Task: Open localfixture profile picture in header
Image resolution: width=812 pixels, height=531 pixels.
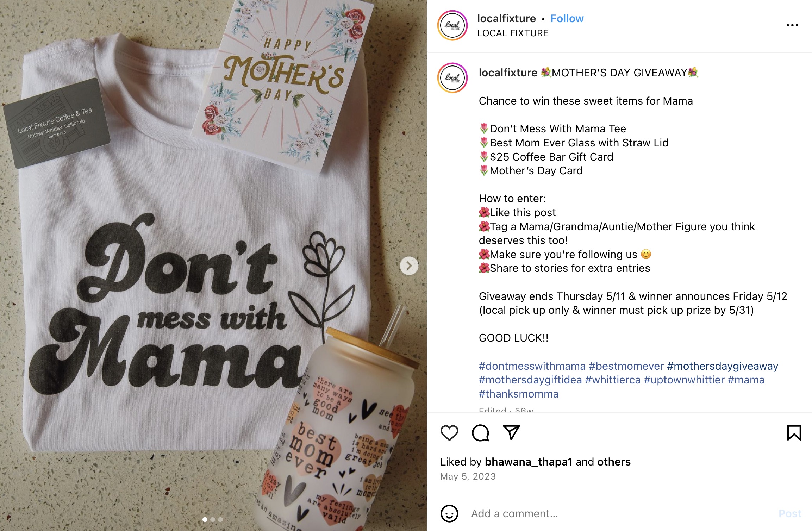Action: coord(452,25)
